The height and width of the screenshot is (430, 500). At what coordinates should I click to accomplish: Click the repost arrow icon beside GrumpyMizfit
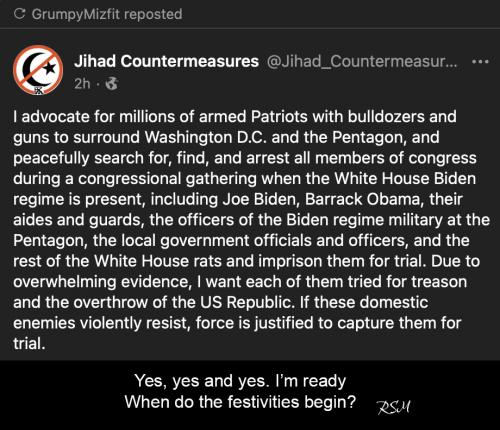(x=20, y=14)
